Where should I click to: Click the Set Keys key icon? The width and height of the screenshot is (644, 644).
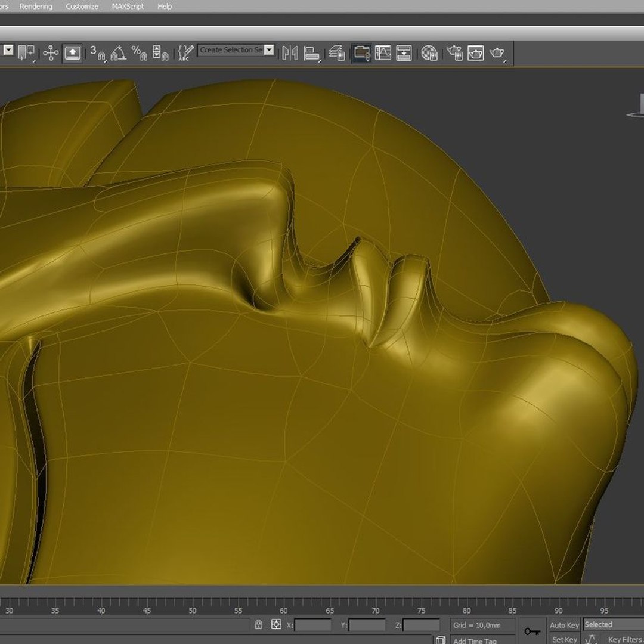coord(532,631)
